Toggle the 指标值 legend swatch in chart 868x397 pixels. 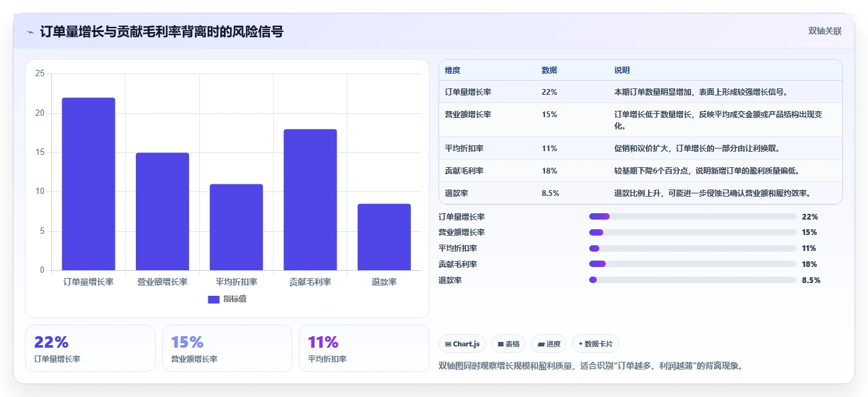[213, 299]
